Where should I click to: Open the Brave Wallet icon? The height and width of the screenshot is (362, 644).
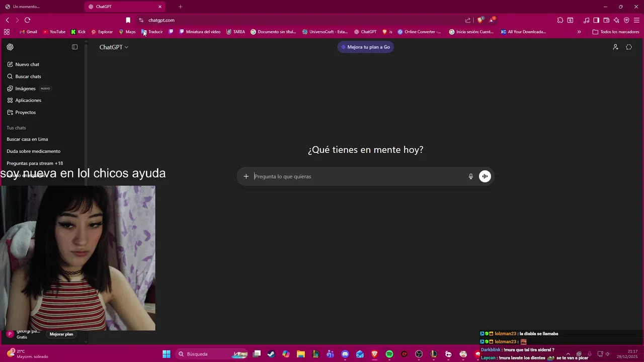coord(606,20)
